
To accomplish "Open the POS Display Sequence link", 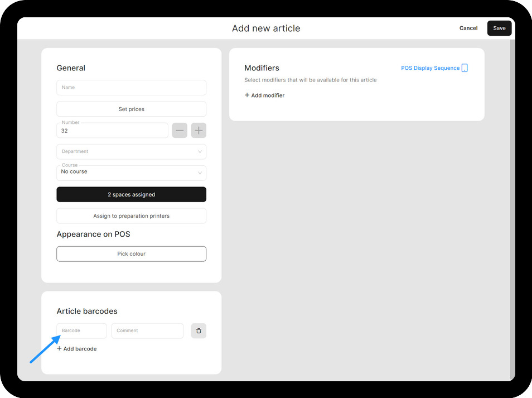I will [430, 68].
